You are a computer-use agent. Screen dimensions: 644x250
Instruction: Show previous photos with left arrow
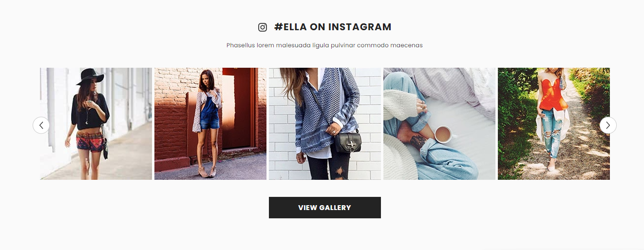(41, 125)
